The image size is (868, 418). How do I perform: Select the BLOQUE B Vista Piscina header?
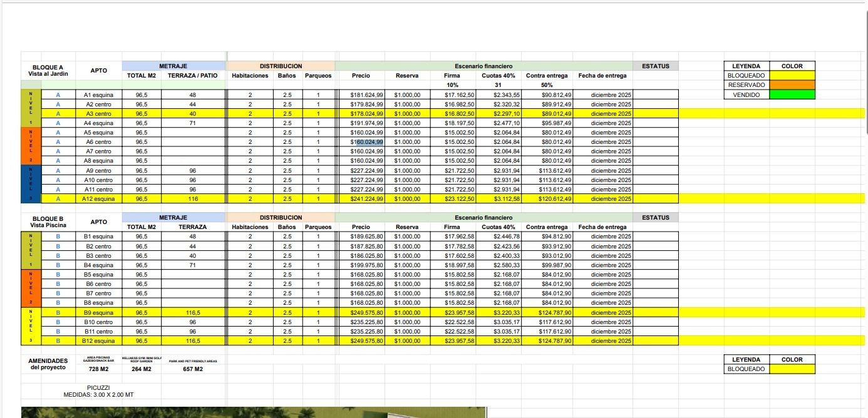[x=48, y=222]
